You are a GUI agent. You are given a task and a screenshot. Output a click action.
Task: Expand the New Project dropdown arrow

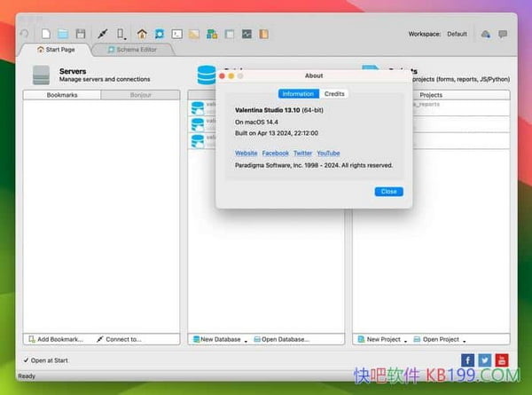(406, 340)
